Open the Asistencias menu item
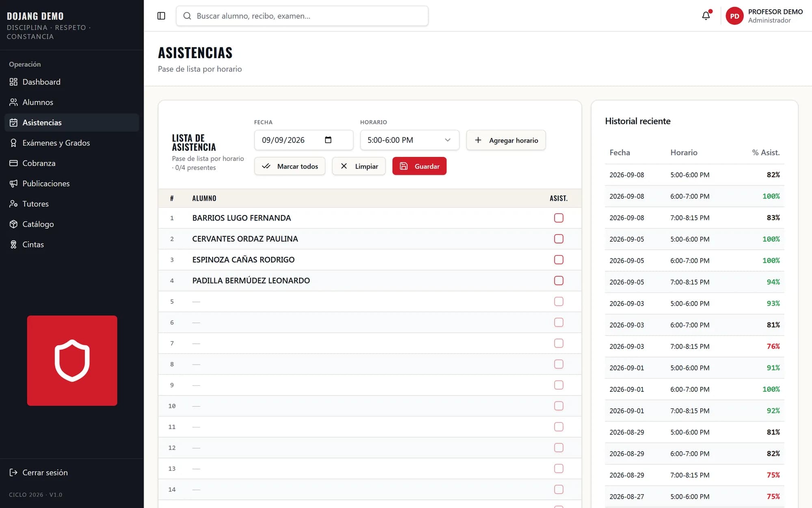 point(72,122)
